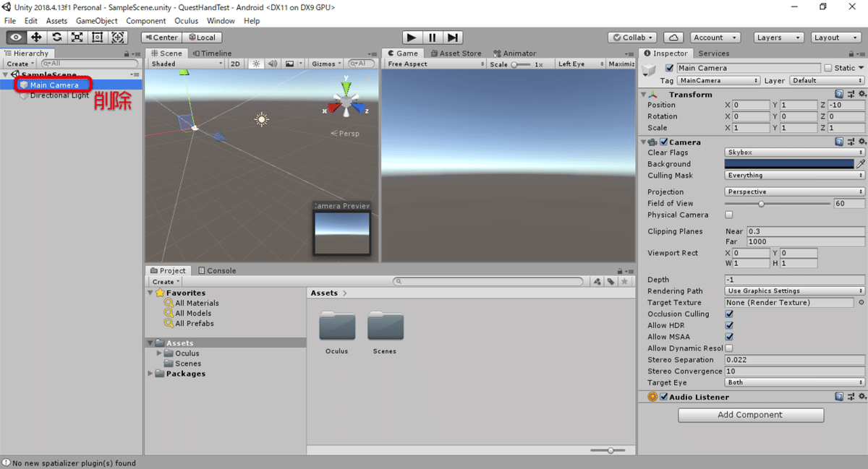Filter project assets by type icon
Viewport: 868px width, 469px height.
597,281
